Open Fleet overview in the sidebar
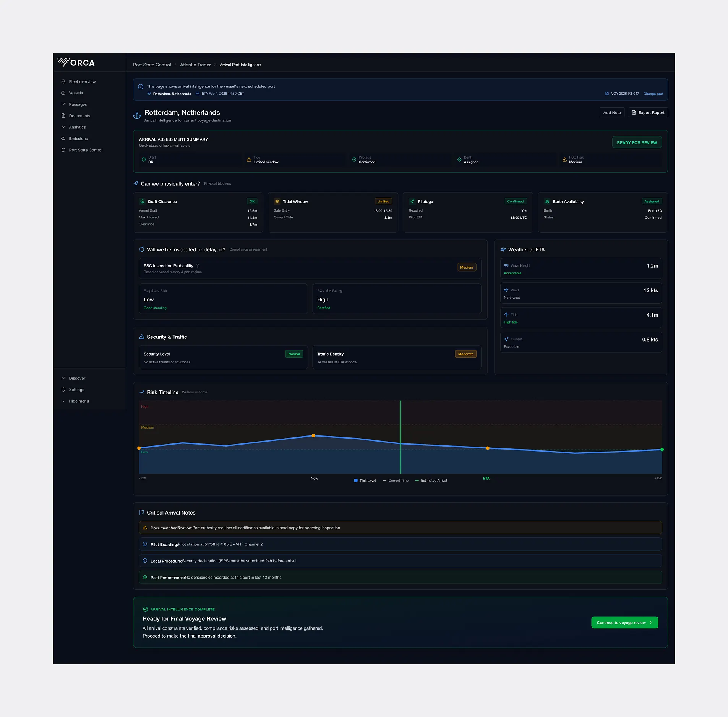The width and height of the screenshot is (728, 717). pos(82,82)
